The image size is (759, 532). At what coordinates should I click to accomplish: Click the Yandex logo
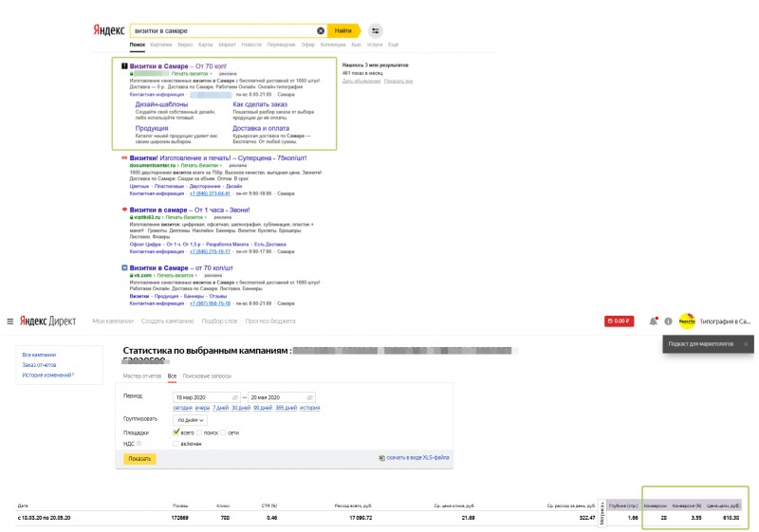pos(109,30)
